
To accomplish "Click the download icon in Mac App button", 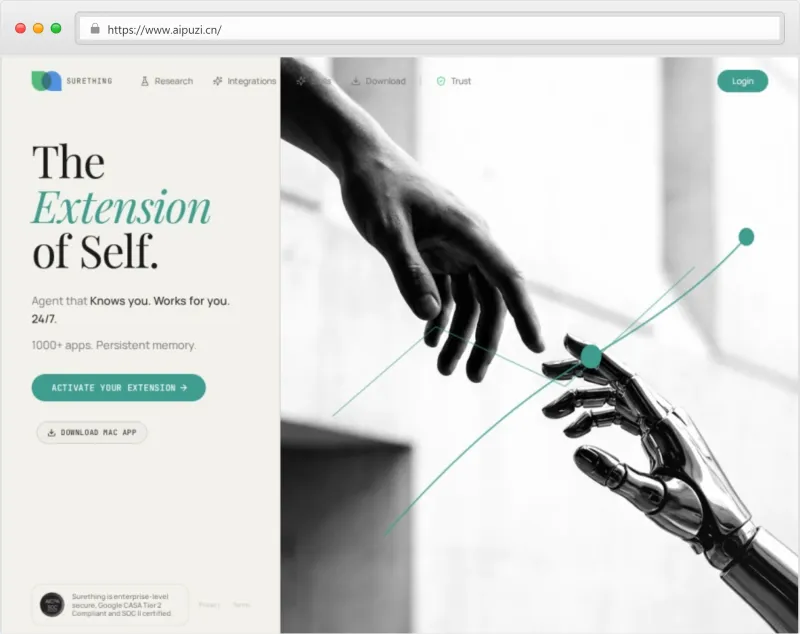I will click(52, 433).
